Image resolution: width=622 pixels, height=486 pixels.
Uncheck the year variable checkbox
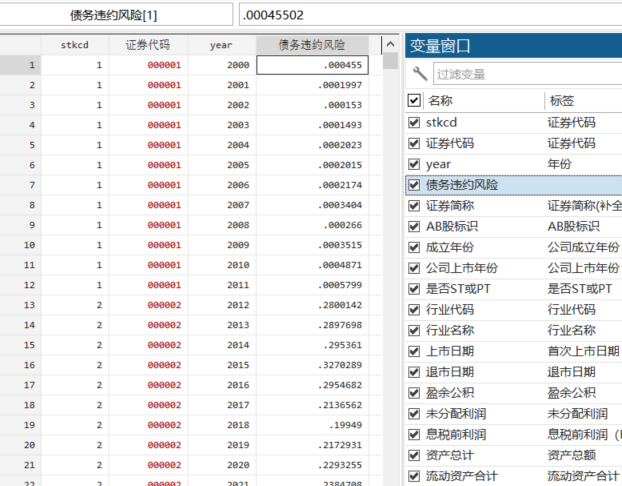coord(414,164)
